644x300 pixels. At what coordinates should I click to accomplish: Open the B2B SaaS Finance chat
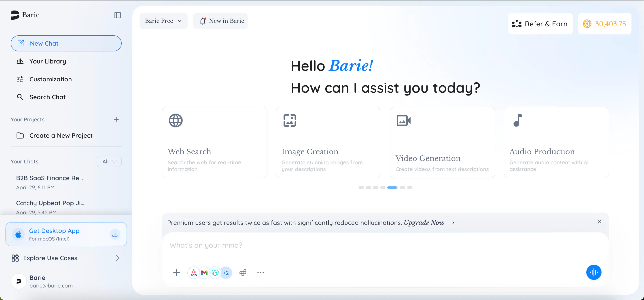[x=49, y=182]
